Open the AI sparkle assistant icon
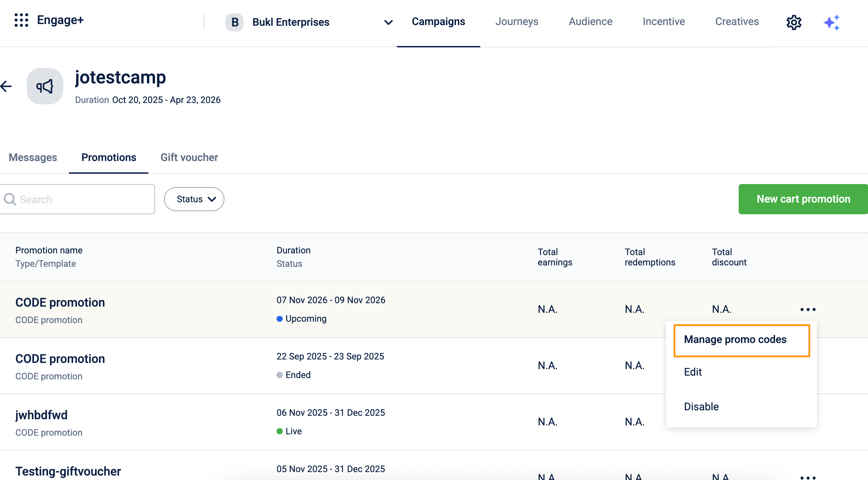This screenshot has height=480, width=868. coord(832,23)
